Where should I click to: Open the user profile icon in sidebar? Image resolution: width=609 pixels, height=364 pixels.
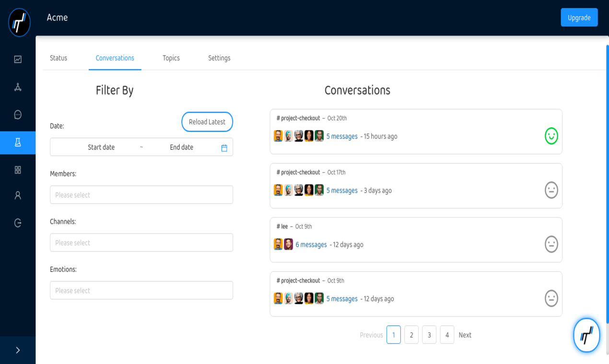(x=18, y=195)
